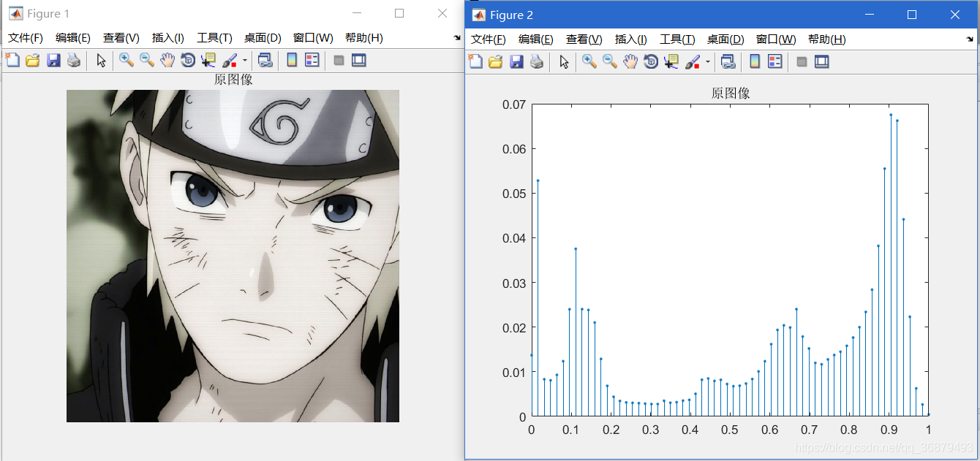The image size is (980, 461).
Task: Expand brush color dropdown arrow in Figure 1
Action: [245, 60]
